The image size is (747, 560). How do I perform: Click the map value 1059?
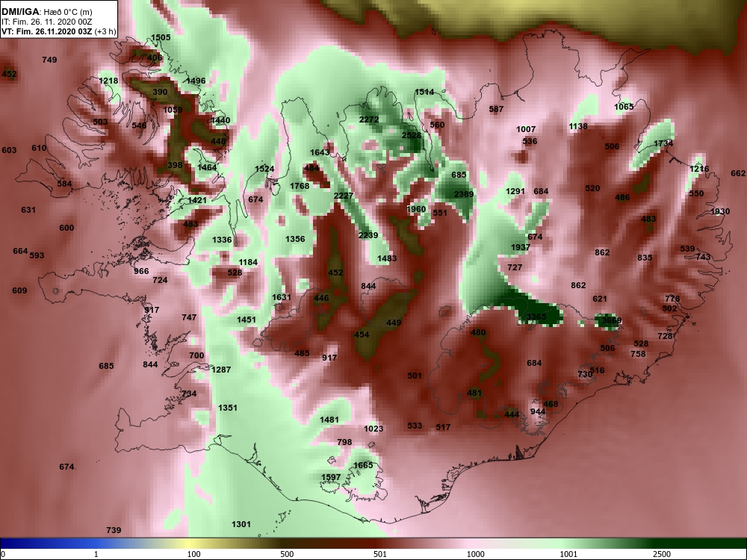[173, 110]
